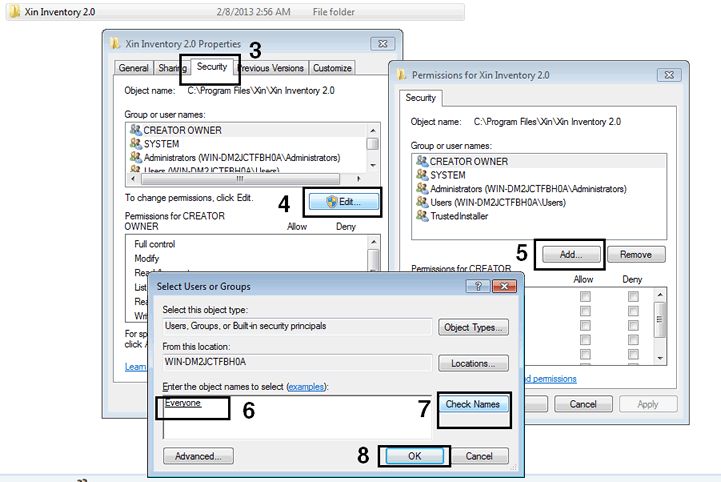Click the SYSTEM user icon in Permissions window
Viewport: 721px width, 482px height.
click(422, 175)
